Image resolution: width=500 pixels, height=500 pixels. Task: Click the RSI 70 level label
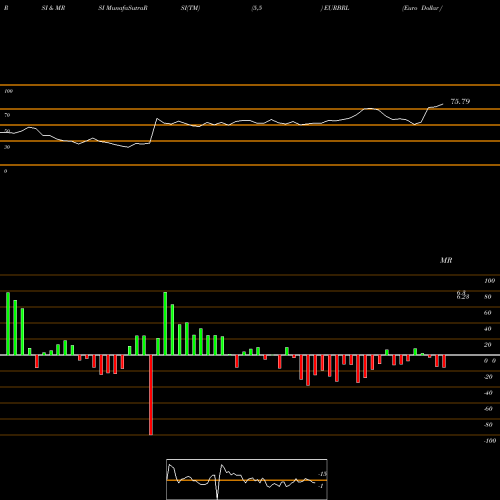(7, 115)
